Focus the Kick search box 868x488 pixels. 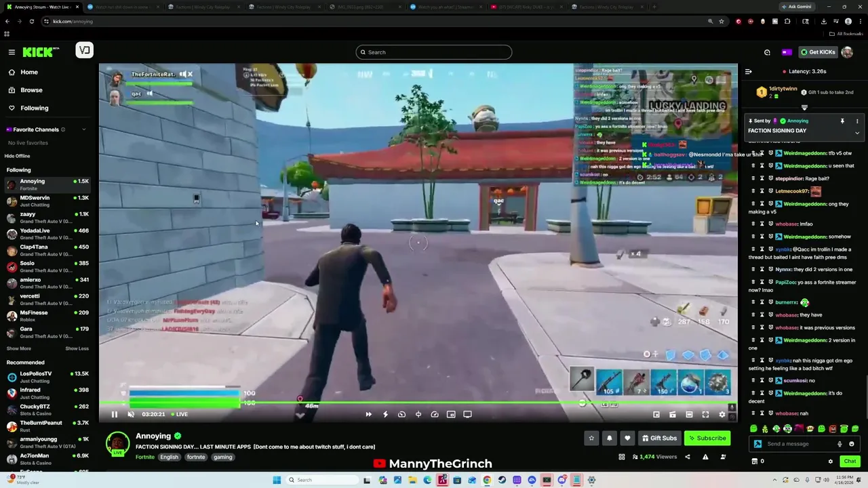pos(434,52)
